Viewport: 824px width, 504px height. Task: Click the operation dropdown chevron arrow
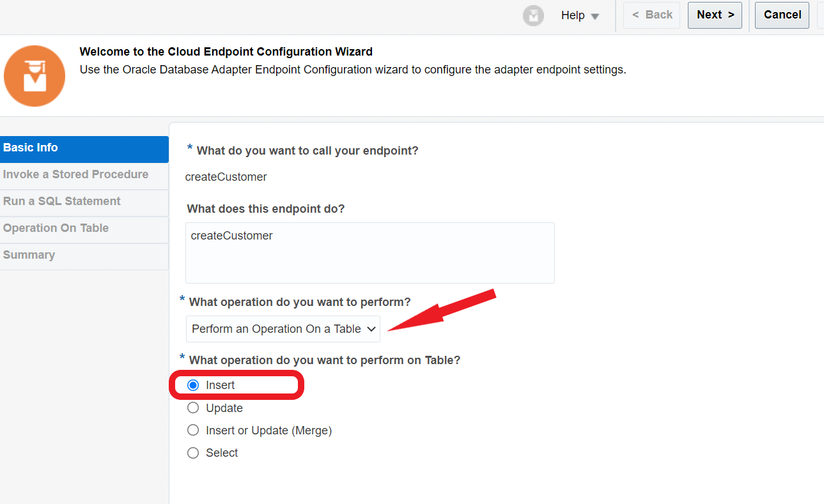[371, 329]
